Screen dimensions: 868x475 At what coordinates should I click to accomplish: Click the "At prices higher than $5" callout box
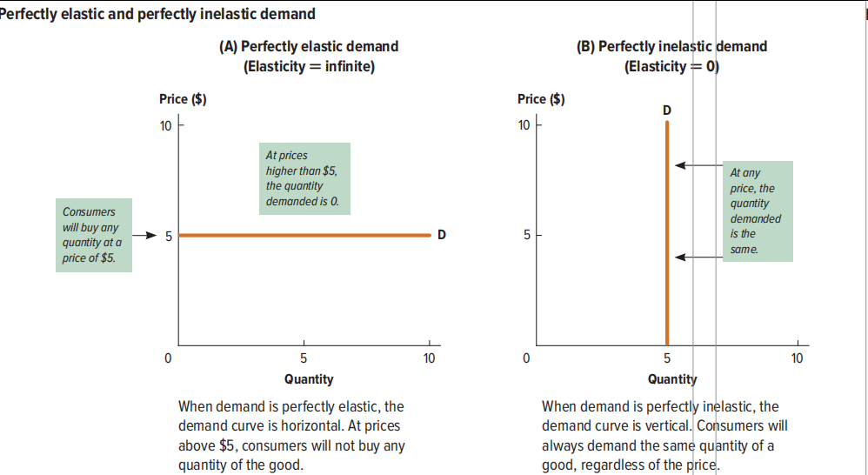(x=306, y=178)
